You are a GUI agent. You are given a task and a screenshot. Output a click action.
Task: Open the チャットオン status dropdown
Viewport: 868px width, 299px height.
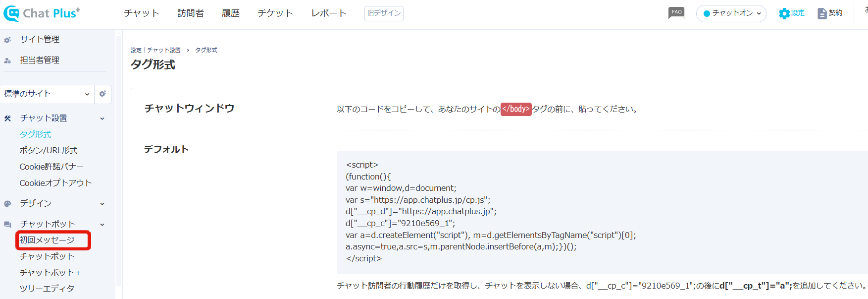731,13
